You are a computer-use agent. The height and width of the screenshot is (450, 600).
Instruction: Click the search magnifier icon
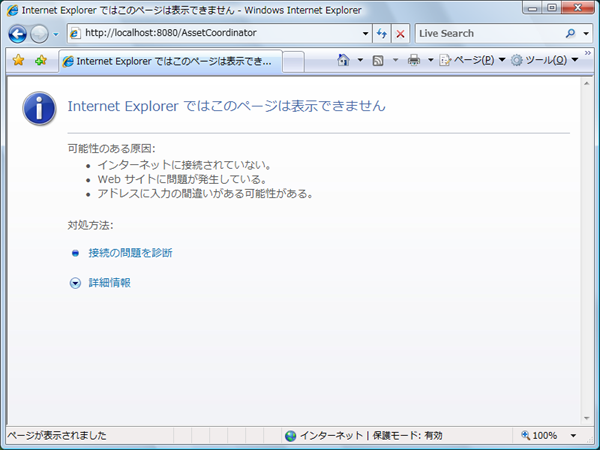570,34
